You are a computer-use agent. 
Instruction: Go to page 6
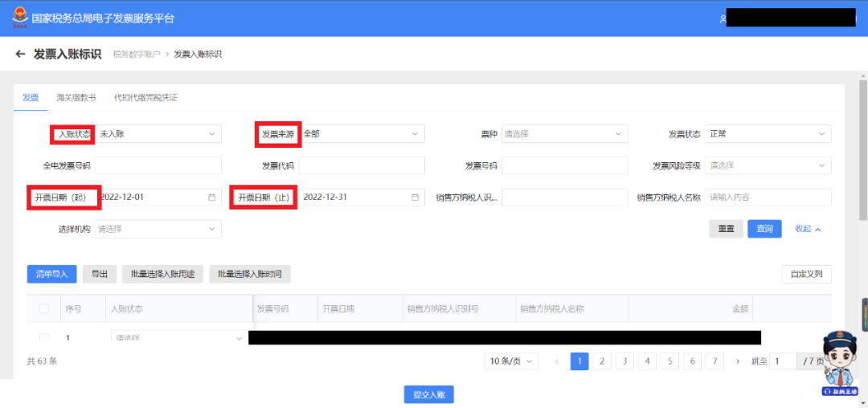693,361
